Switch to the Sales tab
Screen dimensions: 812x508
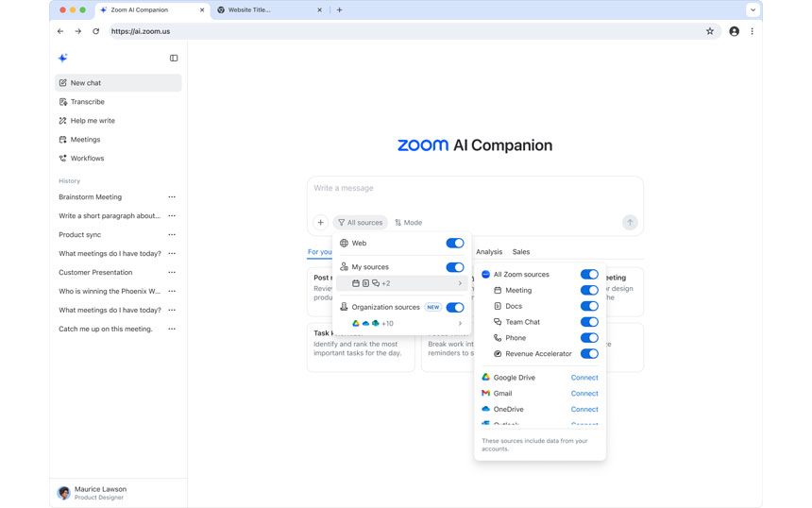click(x=521, y=252)
